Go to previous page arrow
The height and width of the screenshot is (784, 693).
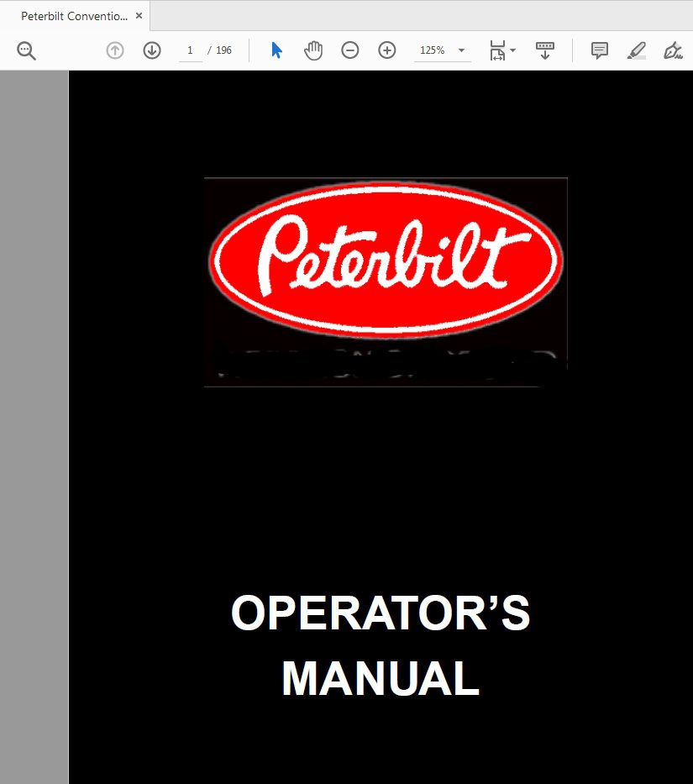[x=115, y=50]
